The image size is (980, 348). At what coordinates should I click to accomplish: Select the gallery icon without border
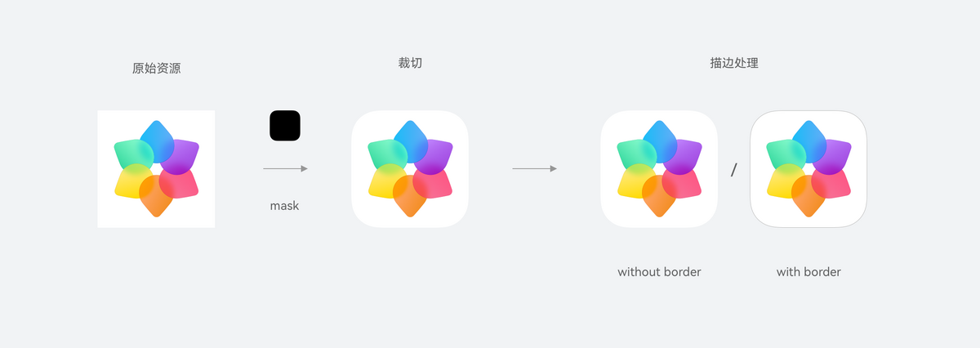pos(659,169)
